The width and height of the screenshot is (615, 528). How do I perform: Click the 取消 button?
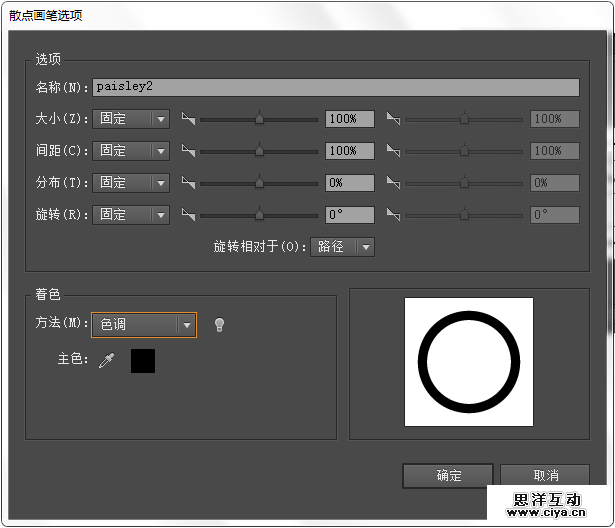(546, 476)
